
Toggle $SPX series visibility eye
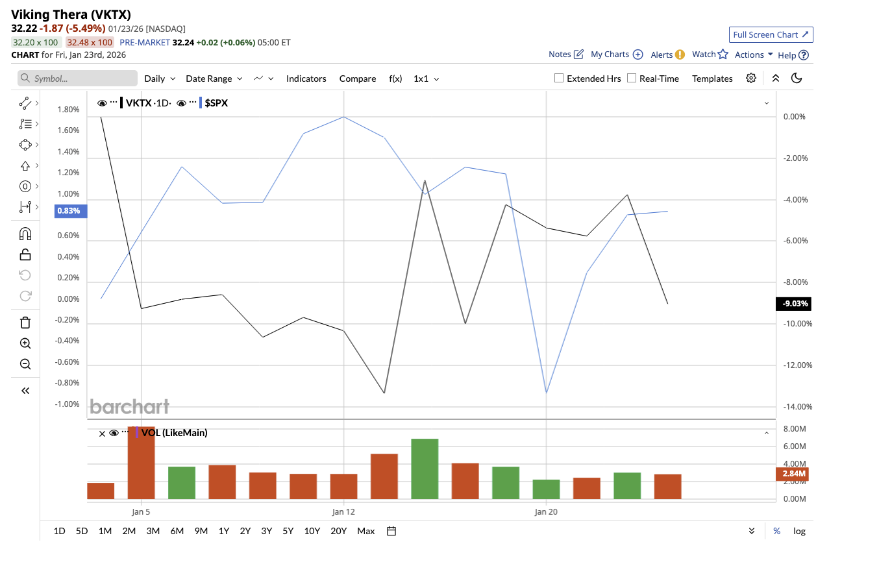click(x=182, y=103)
